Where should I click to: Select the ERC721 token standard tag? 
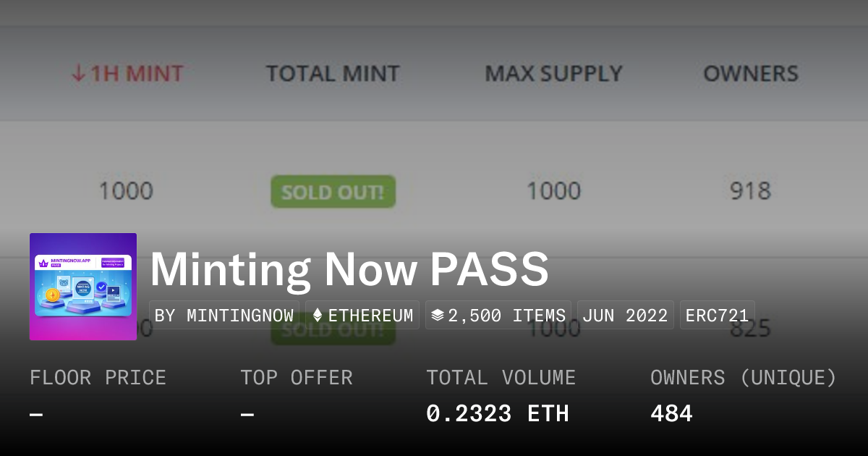(x=717, y=316)
